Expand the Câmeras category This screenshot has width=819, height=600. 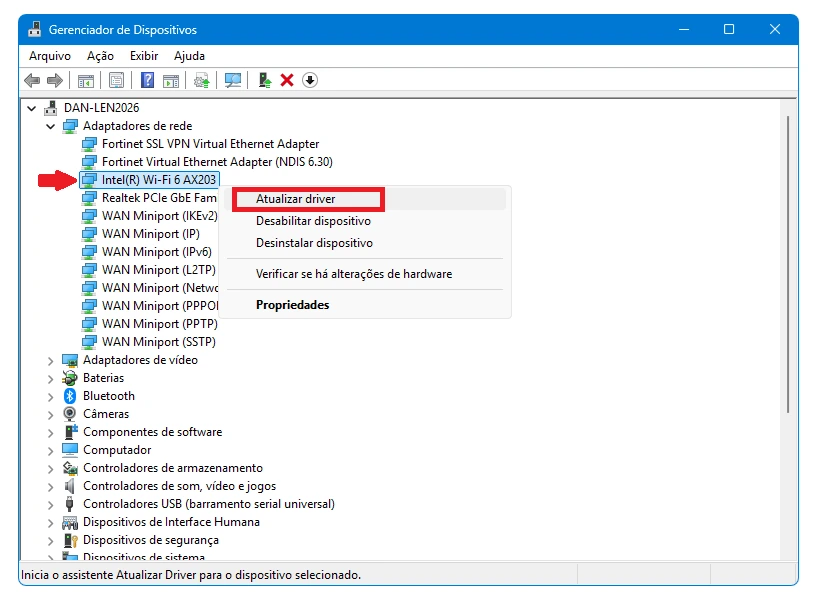tap(51, 415)
